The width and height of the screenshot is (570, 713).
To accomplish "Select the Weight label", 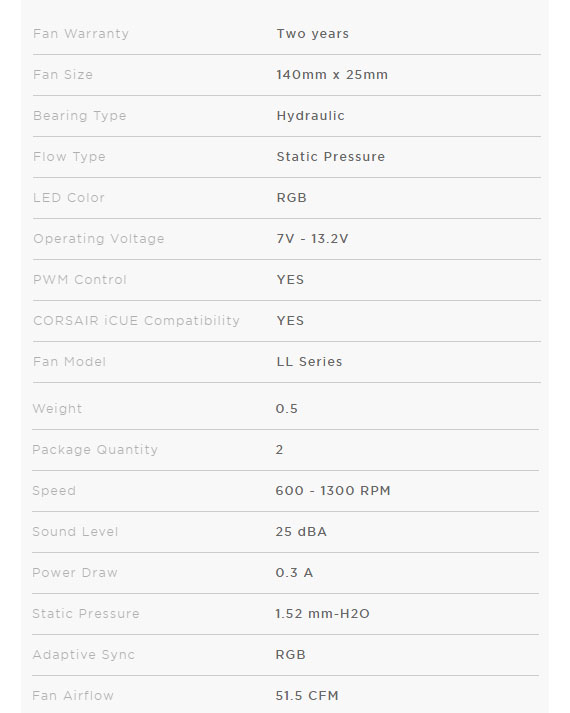I will tap(57, 409).
